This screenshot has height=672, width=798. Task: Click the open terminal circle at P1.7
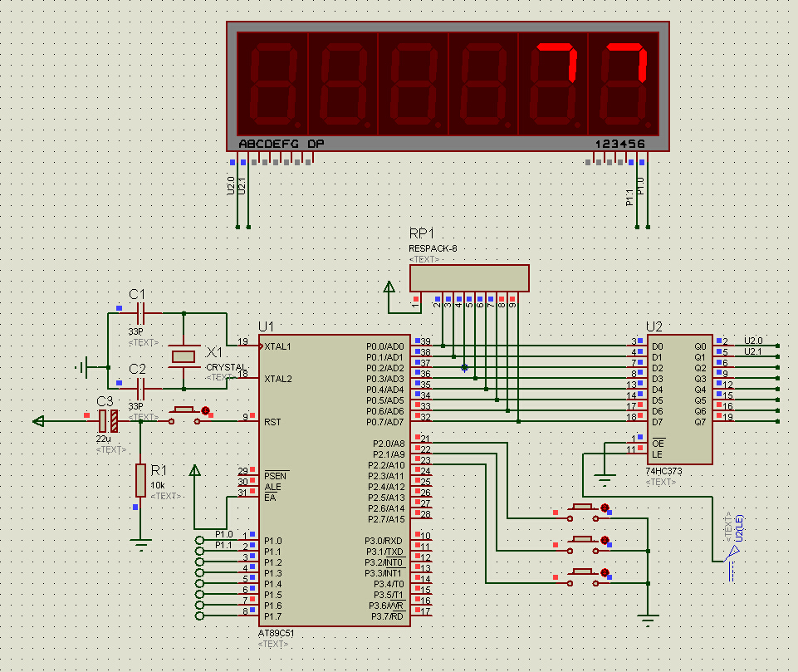click(199, 616)
